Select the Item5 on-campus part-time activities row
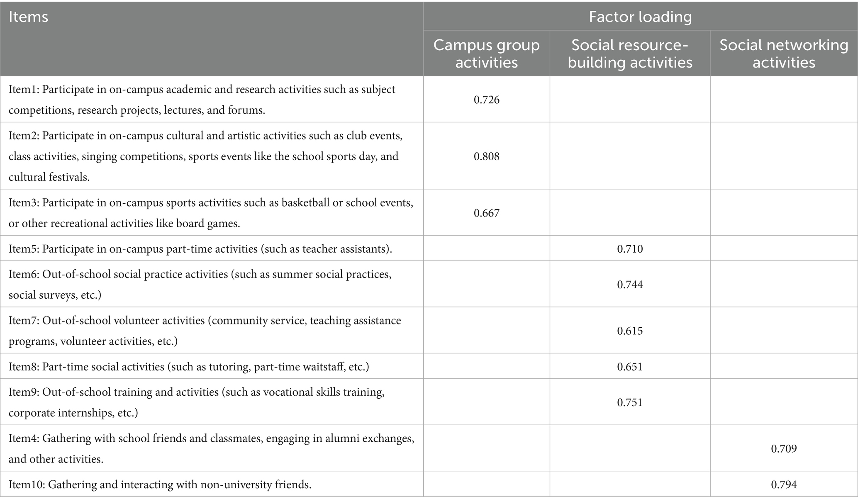858x504 pixels. [200, 249]
